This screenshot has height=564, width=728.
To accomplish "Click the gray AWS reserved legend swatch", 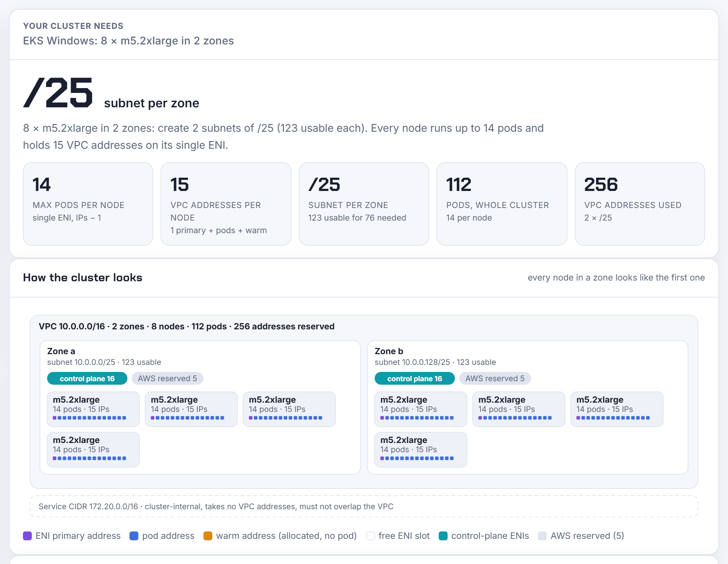I will point(542,536).
